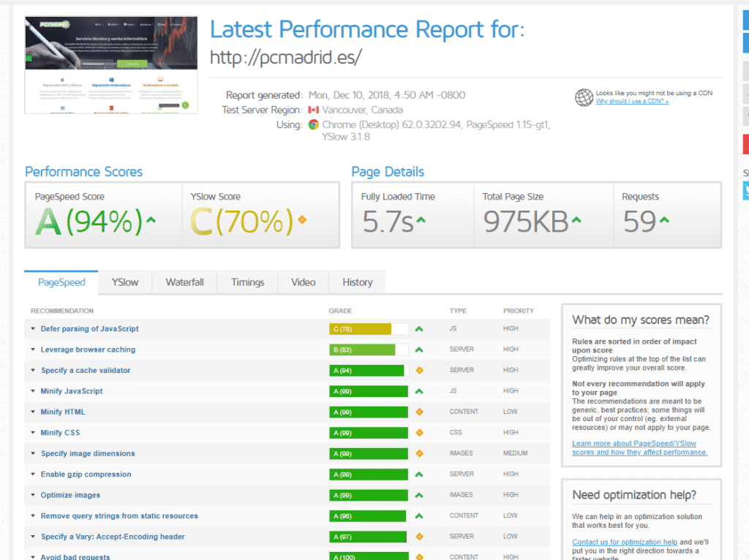Expand Enable gzip compression details

coord(86,474)
